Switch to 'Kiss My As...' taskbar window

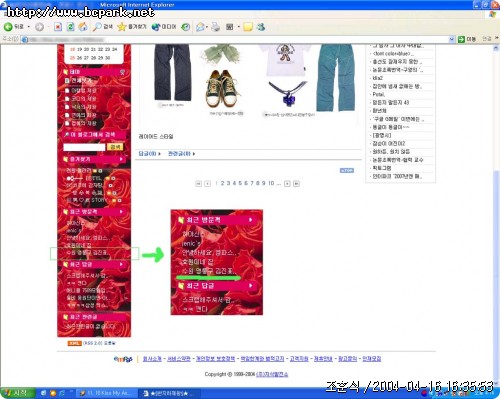[x=106, y=393]
